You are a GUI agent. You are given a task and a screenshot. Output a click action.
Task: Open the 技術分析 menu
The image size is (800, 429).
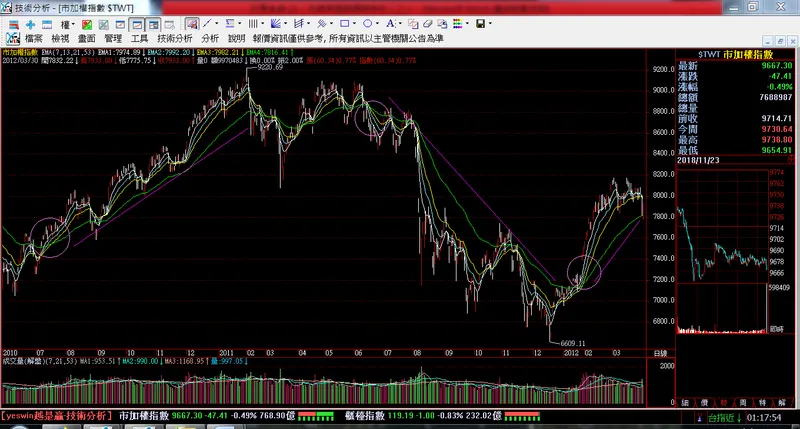coord(175,38)
